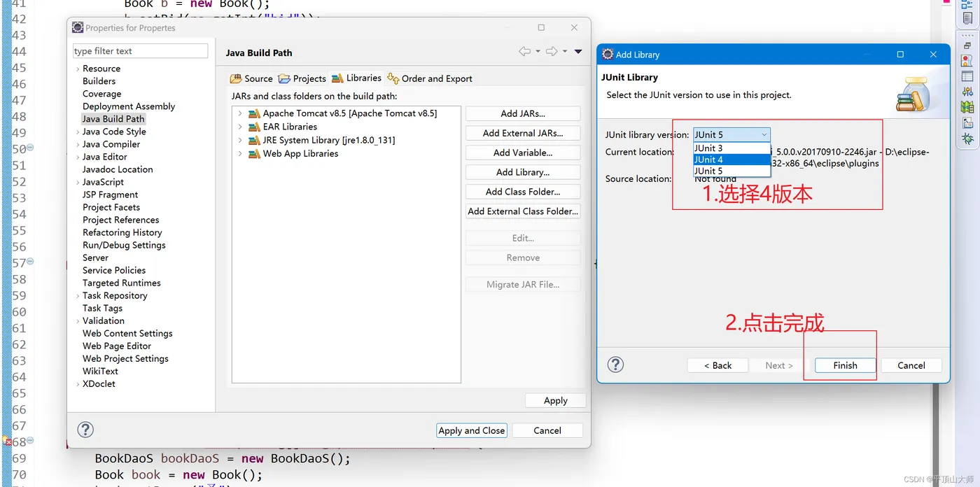Click Finish in Add Library dialog
The width and height of the screenshot is (980, 487).
845,365
